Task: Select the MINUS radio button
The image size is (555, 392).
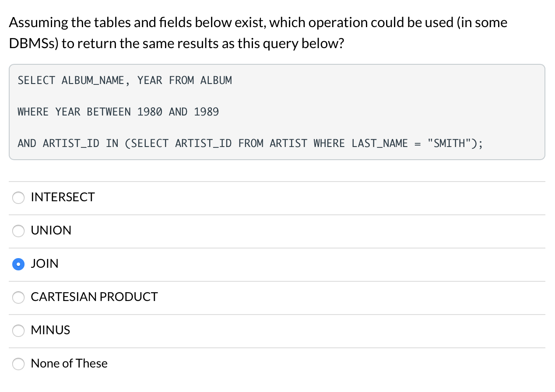Action: (x=18, y=331)
